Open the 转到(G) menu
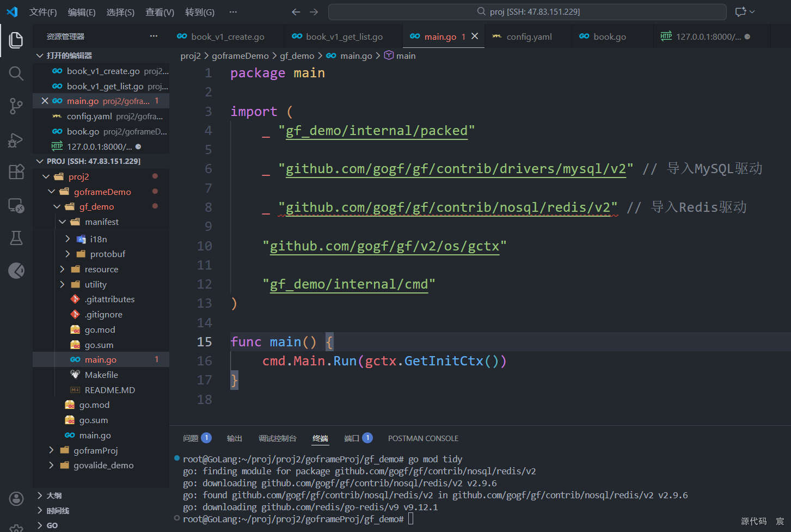This screenshot has width=791, height=532. click(200, 12)
